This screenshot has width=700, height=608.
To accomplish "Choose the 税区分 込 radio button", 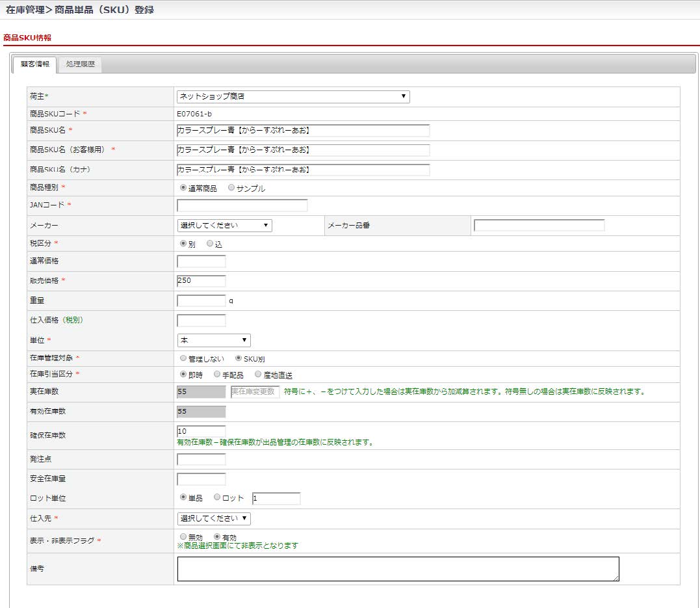I will [x=210, y=244].
